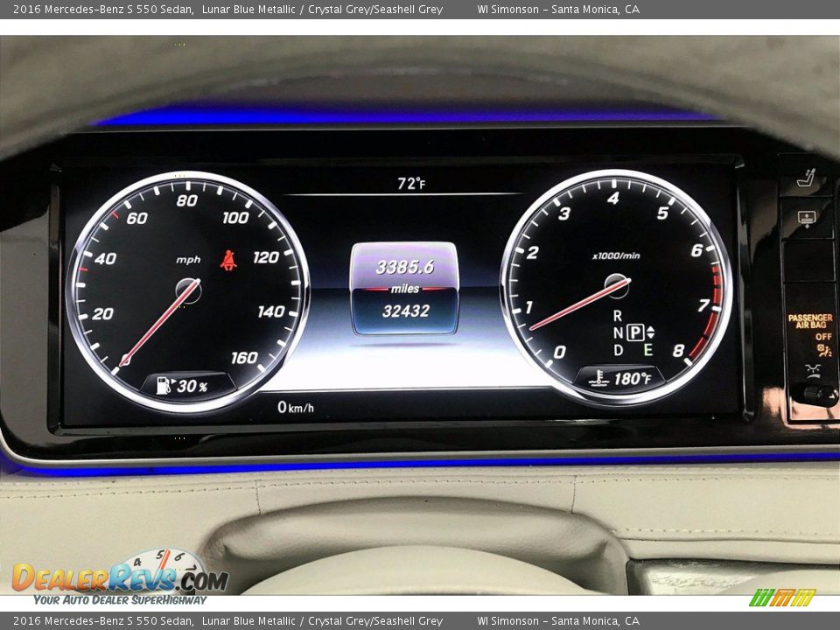Tap the mph label on the speedometer
Screen dimensions: 840x630
pos(189,259)
